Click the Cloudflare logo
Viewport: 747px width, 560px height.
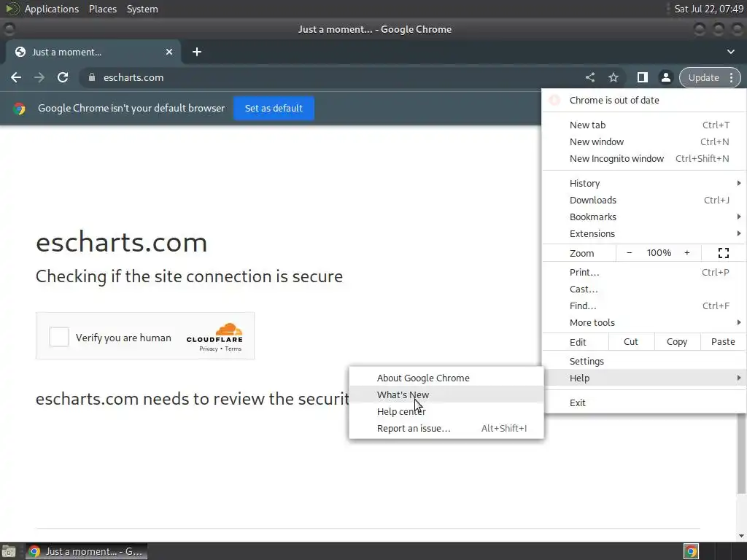(x=215, y=332)
